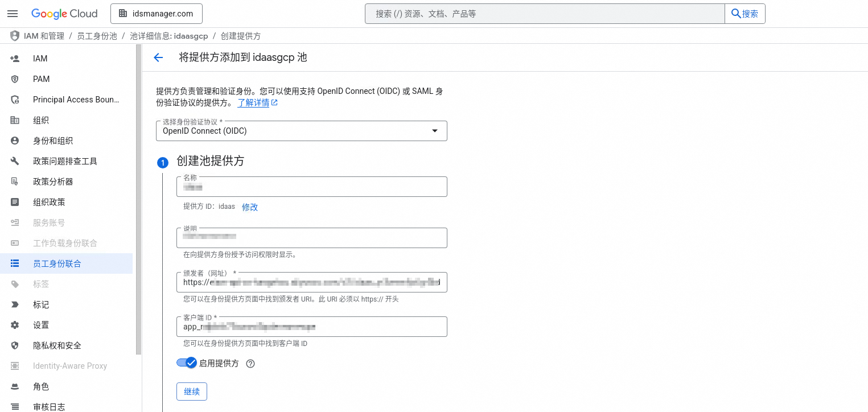Click the 政策分析器 sidebar icon
Screen dimensions: 868x412
(15, 182)
